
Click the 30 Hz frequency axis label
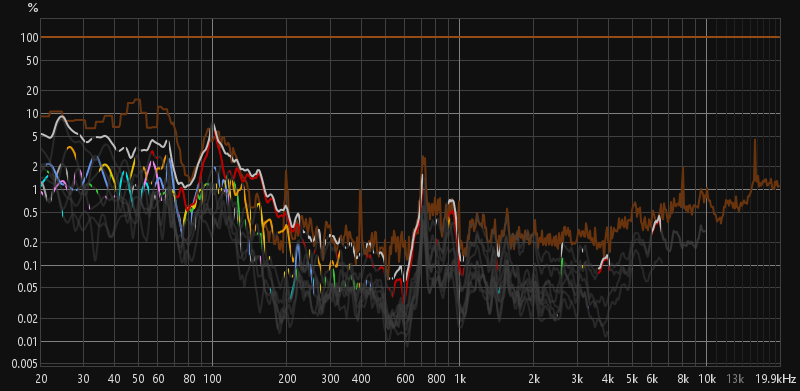click(83, 379)
